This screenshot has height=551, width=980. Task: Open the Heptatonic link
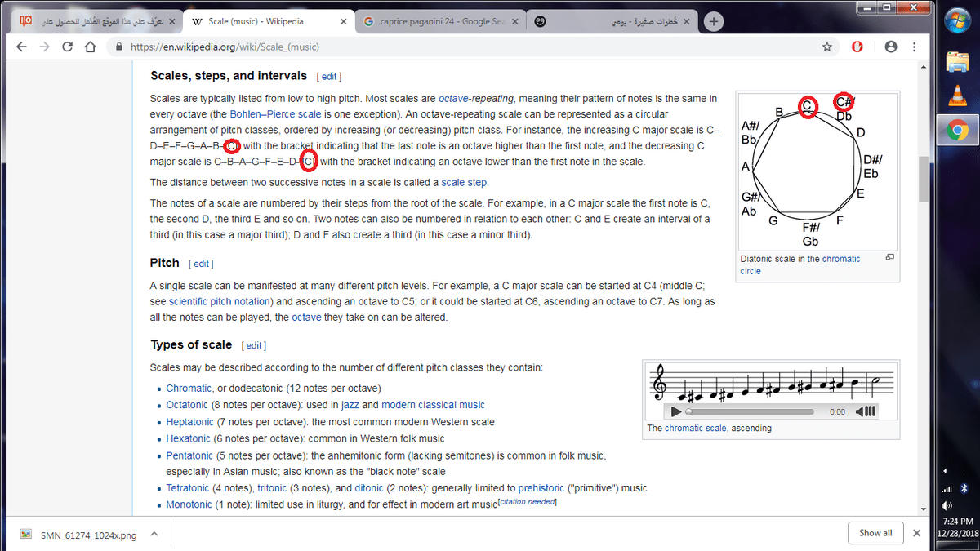click(189, 422)
